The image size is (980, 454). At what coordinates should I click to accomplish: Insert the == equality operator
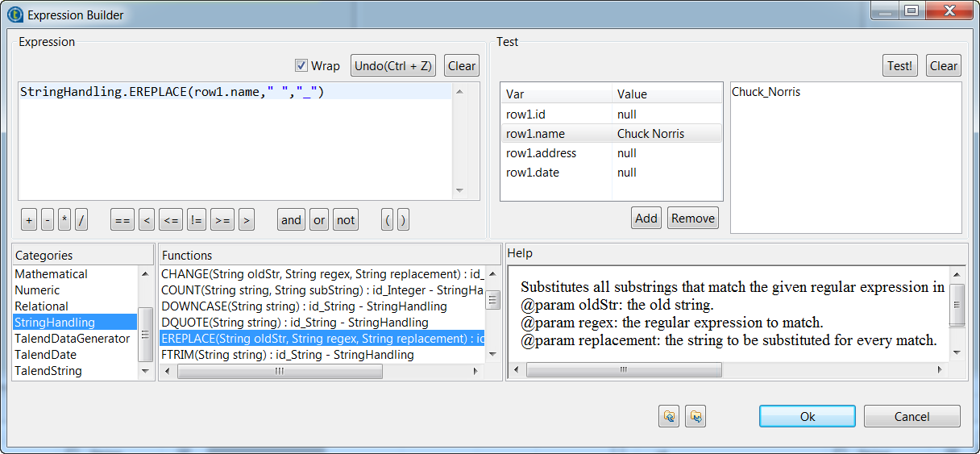click(122, 219)
